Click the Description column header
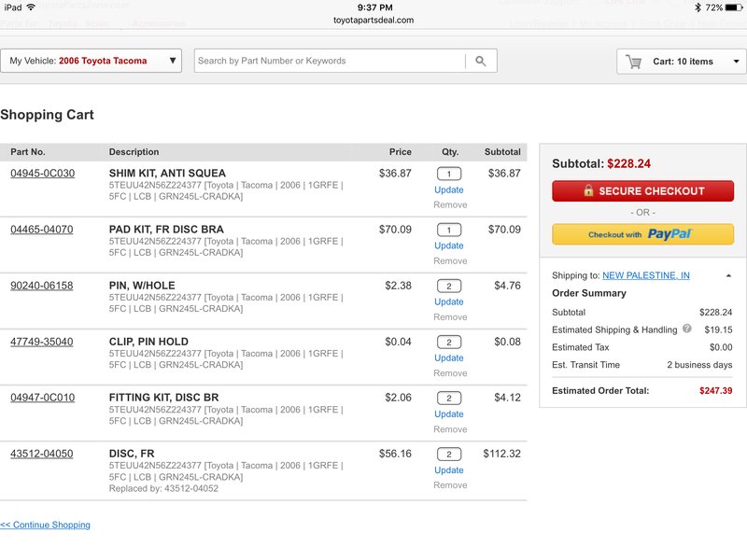The height and width of the screenshot is (560, 747). click(134, 152)
